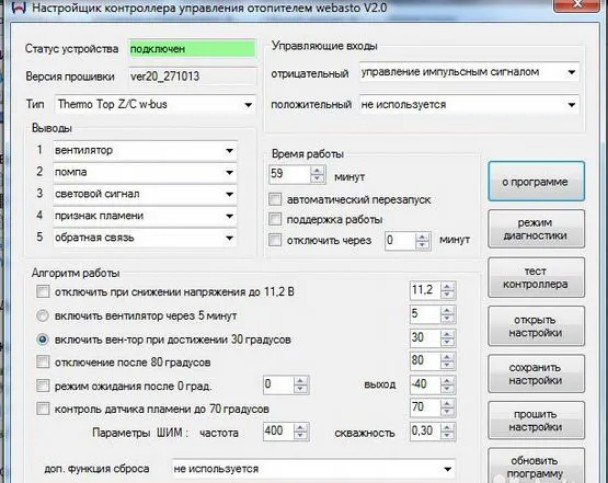Click the Webasto app icon in title bar
Viewport: 608px width, 483px height.
click(x=19, y=8)
